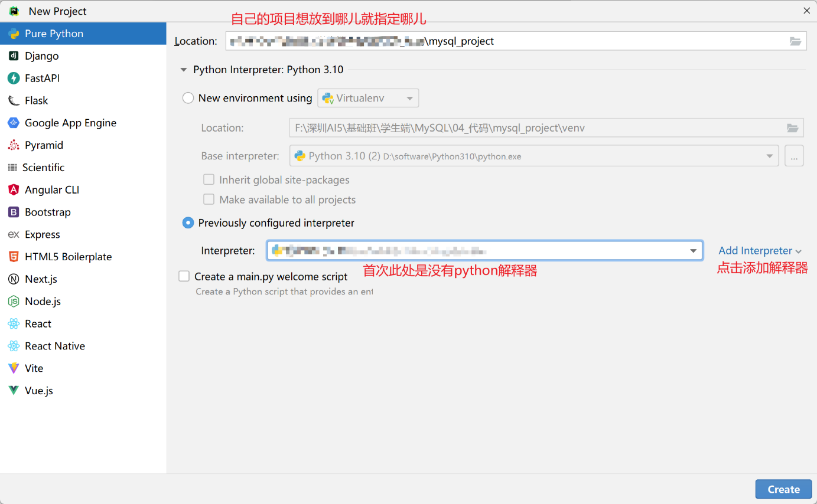Select Vue.js project type
This screenshot has width=817, height=504.
pyautogui.click(x=83, y=391)
